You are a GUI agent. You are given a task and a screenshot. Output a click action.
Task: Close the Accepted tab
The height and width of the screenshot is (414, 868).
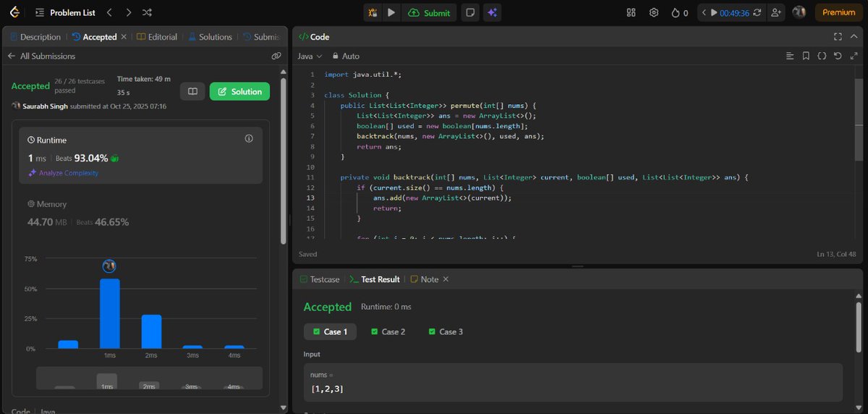click(x=124, y=37)
